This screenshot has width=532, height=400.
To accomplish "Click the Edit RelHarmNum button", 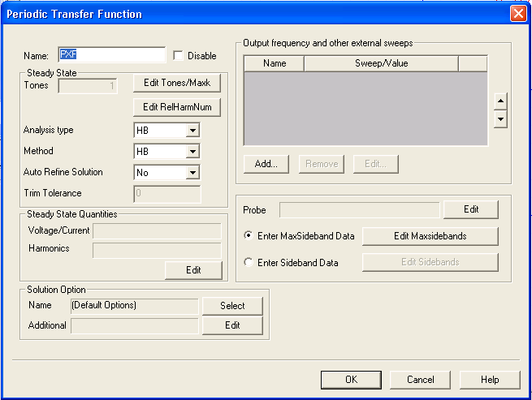I will 176,107.
